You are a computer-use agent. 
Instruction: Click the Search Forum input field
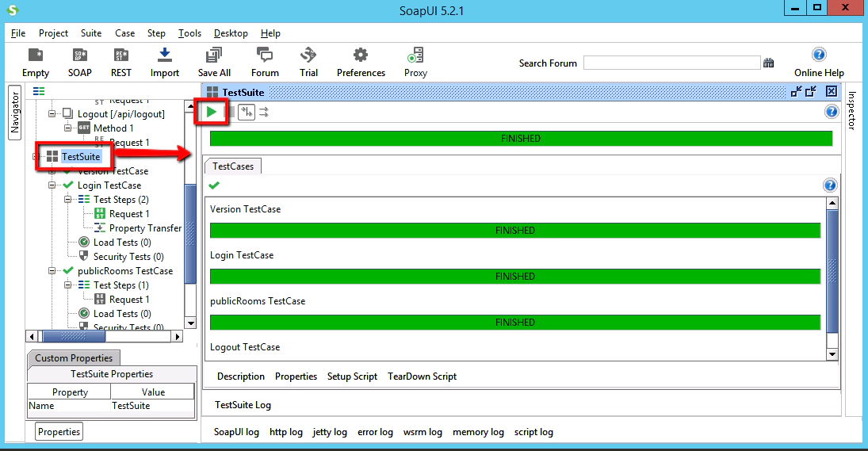[671, 63]
